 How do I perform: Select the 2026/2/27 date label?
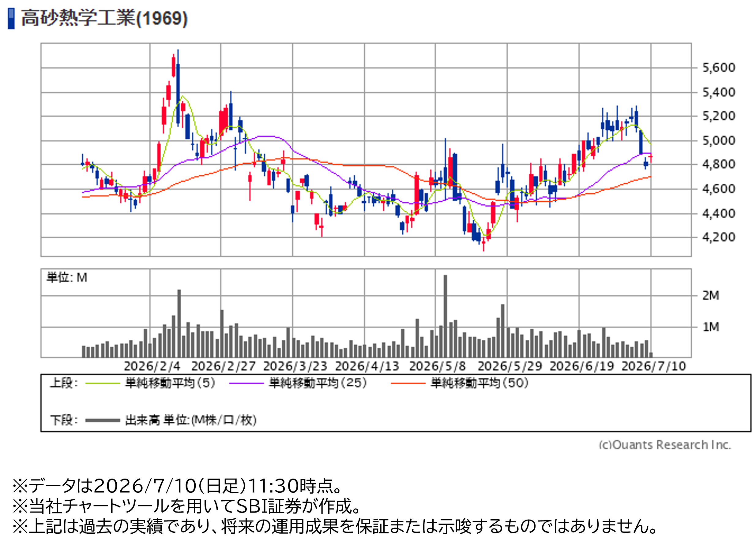[223, 366]
